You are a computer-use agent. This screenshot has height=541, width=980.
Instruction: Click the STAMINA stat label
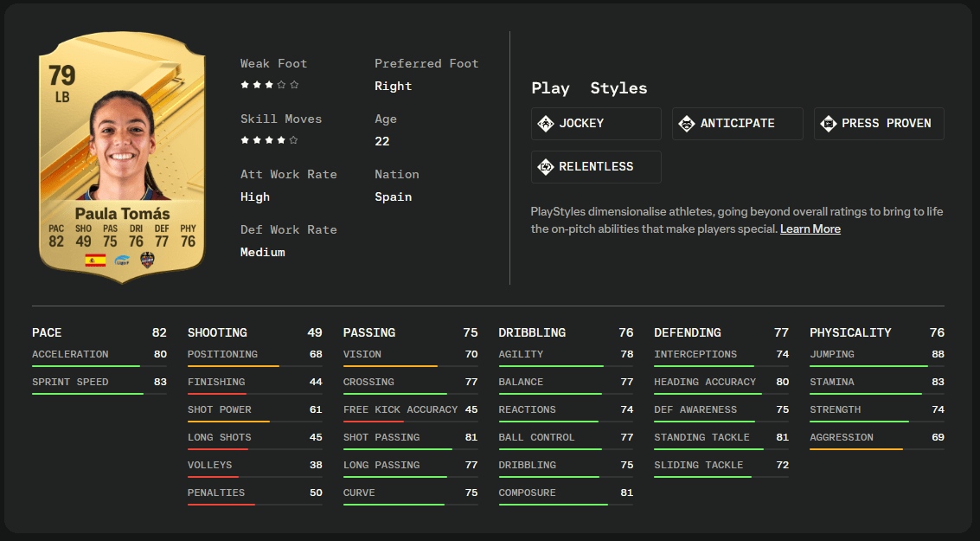coord(832,382)
